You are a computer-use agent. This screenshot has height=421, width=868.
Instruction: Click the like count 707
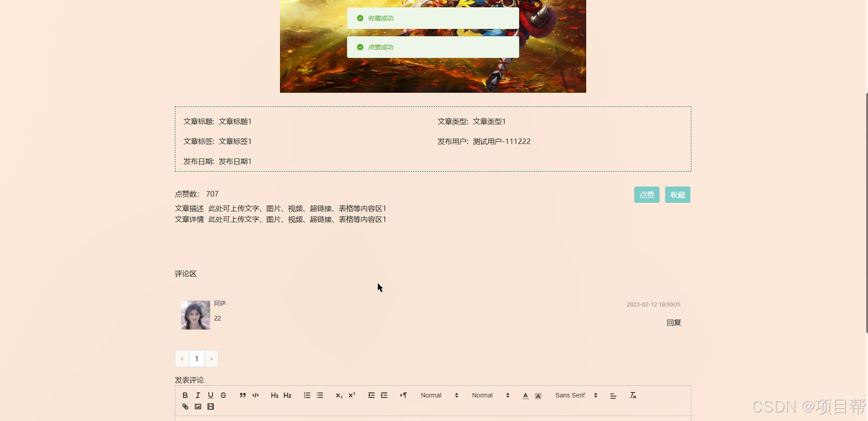[212, 194]
